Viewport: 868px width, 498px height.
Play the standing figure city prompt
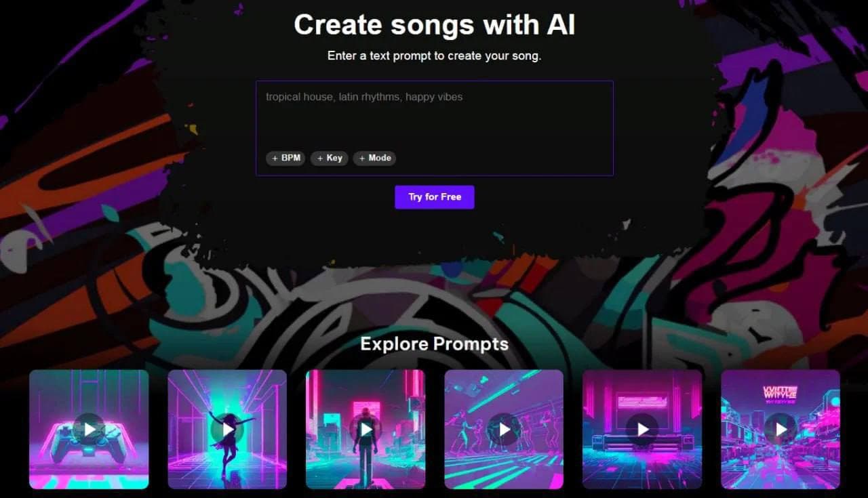(366, 430)
